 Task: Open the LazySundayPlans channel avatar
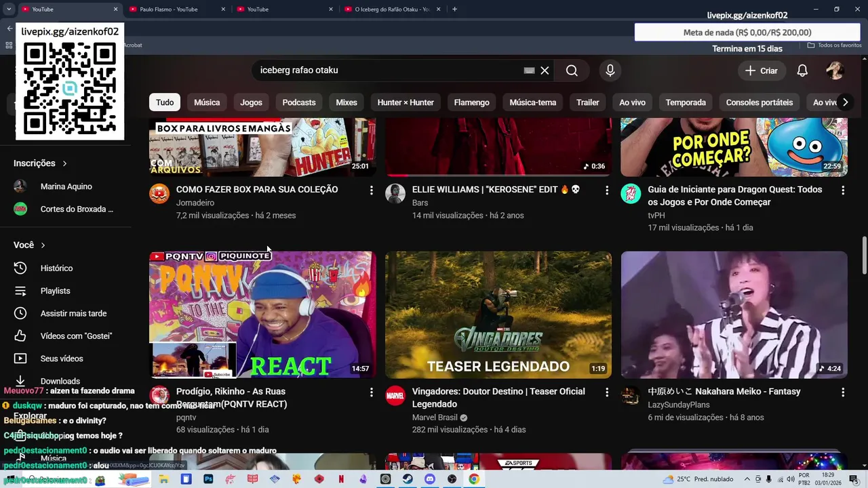631,395
